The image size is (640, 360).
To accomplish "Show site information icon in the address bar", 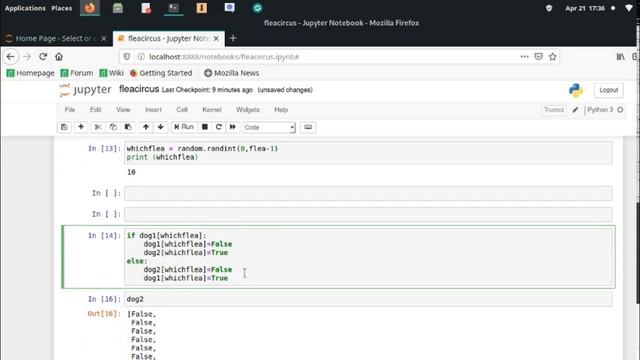I will pyautogui.click(x=141, y=57).
